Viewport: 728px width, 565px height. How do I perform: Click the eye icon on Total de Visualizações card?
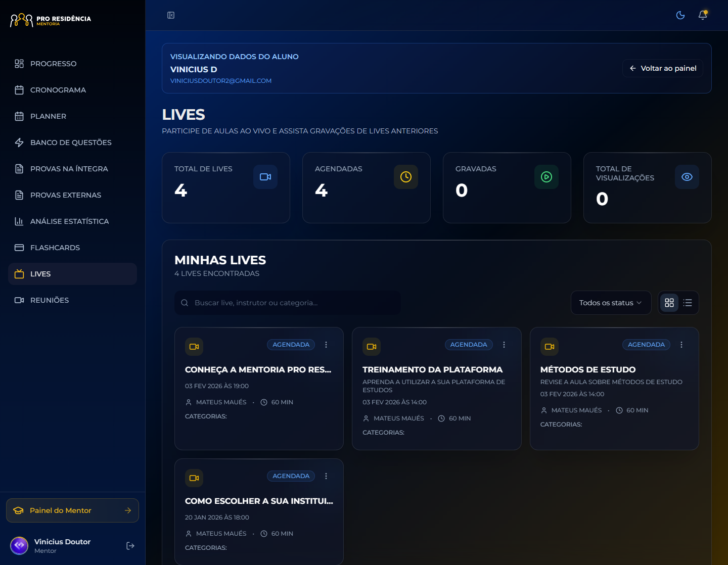[687, 177]
